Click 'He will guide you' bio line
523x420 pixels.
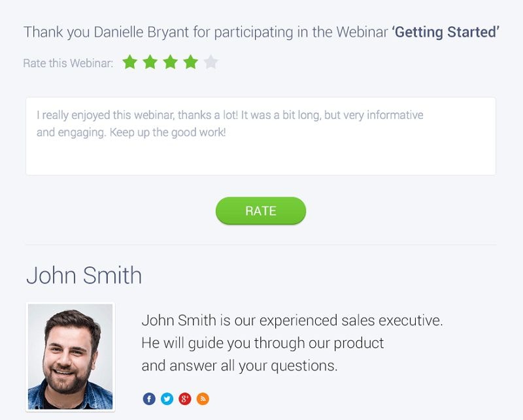coord(262,343)
